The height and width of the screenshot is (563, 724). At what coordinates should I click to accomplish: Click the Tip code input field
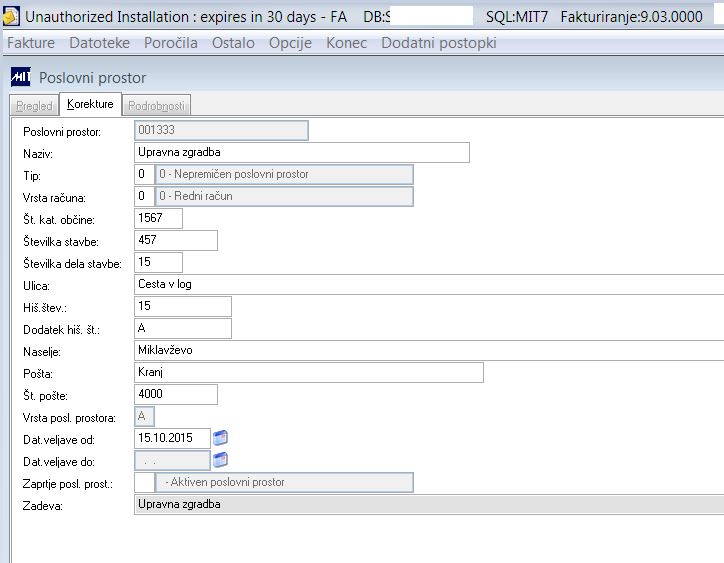tap(144, 175)
